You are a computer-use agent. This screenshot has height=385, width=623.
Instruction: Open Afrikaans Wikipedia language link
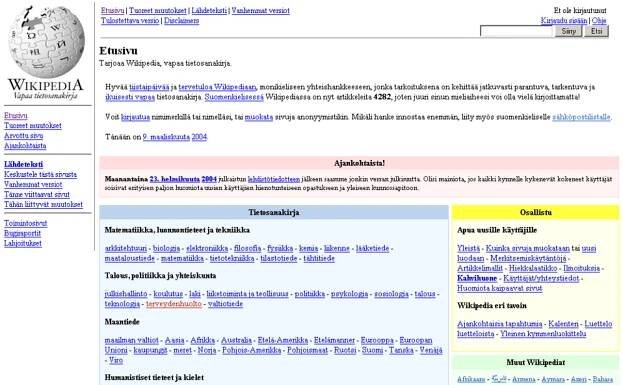[x=471, y=379]
